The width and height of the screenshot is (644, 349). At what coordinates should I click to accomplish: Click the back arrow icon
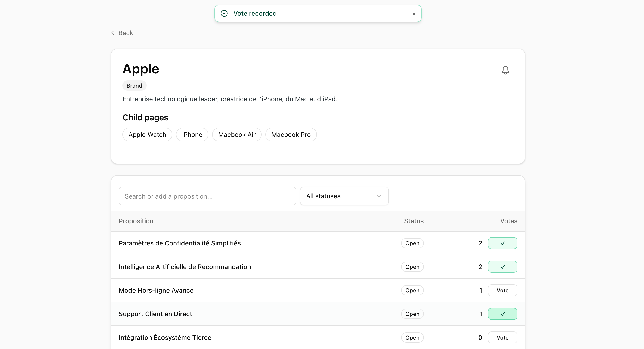pyautogui.click(x=114, y=33)
